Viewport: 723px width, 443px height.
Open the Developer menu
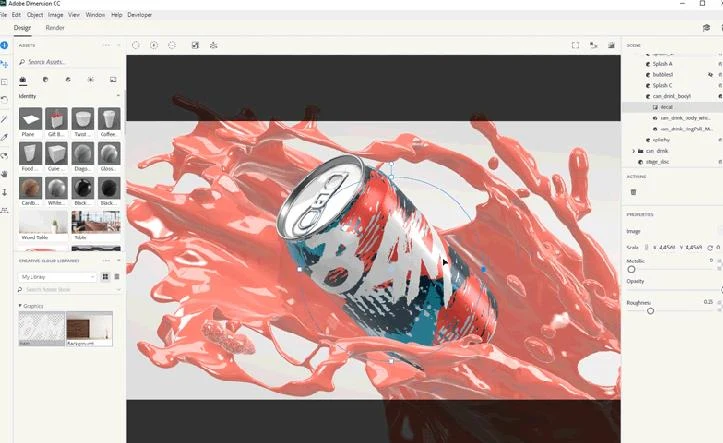140,15
